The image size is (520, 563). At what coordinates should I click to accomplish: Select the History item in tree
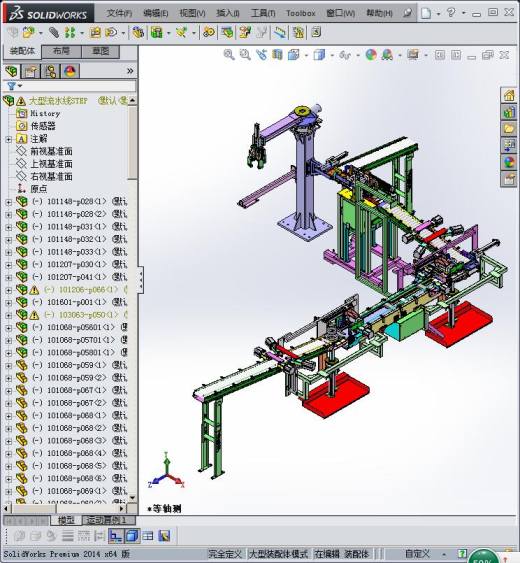(38, 113)
